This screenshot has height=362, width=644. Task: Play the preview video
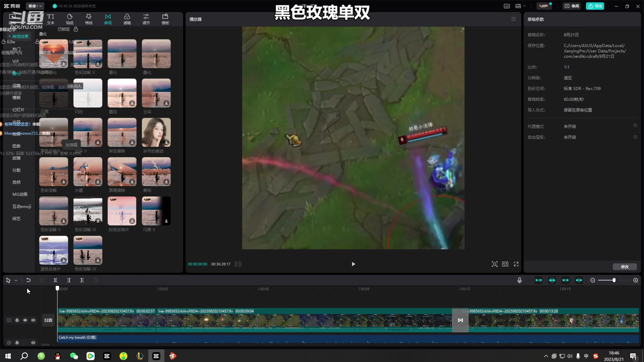point(353,264)
